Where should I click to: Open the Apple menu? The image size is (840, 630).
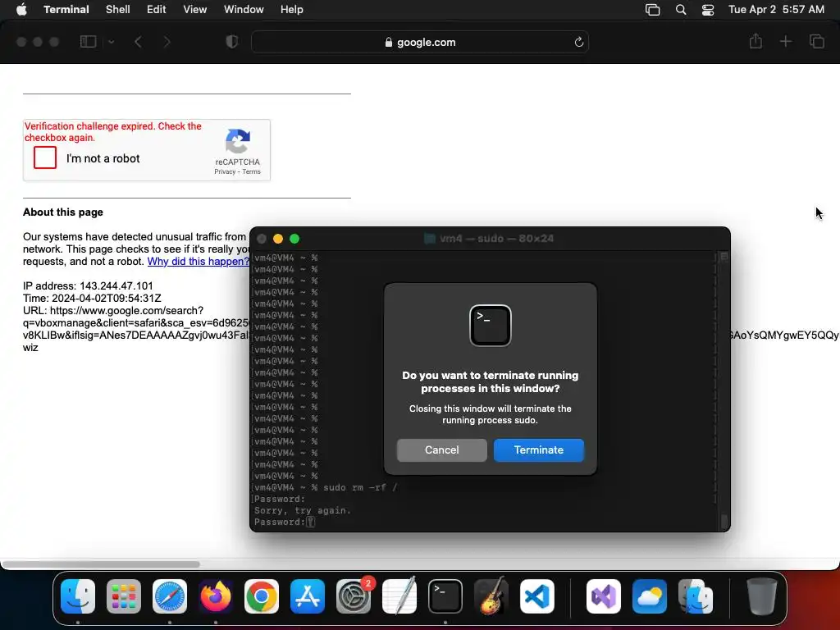coord(21,10)
